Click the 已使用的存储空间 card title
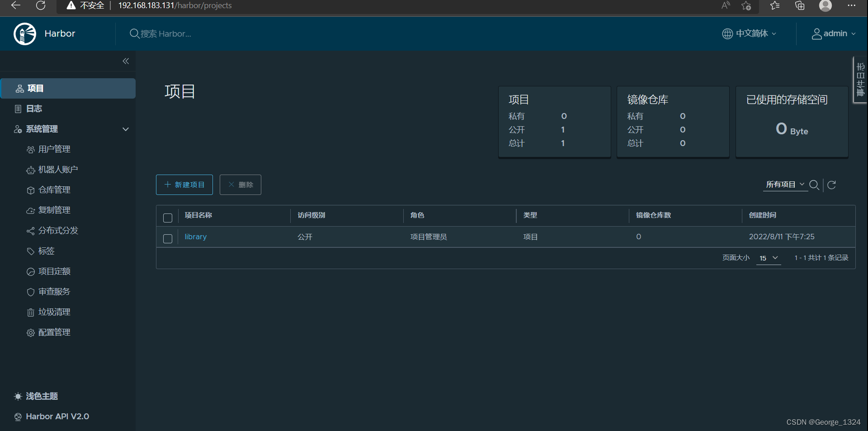The height and width of the screenshot is (431, 868). pos(787,99)
